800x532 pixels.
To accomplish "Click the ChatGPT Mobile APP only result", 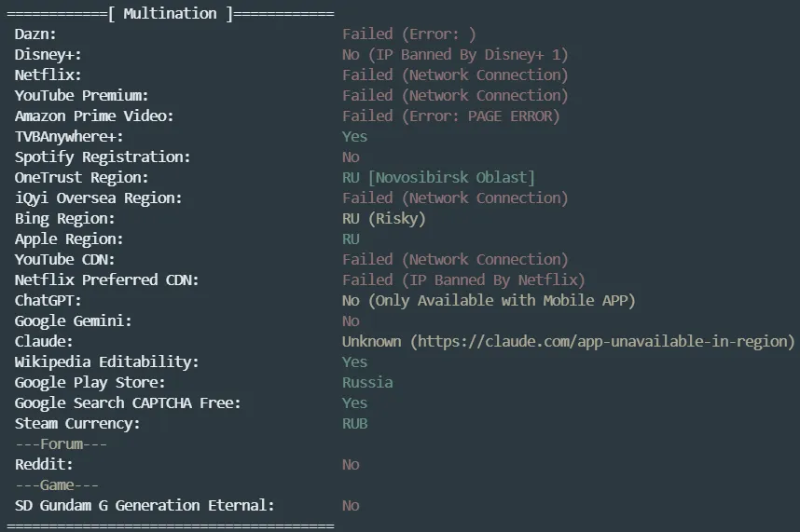I will pos(489,300).
